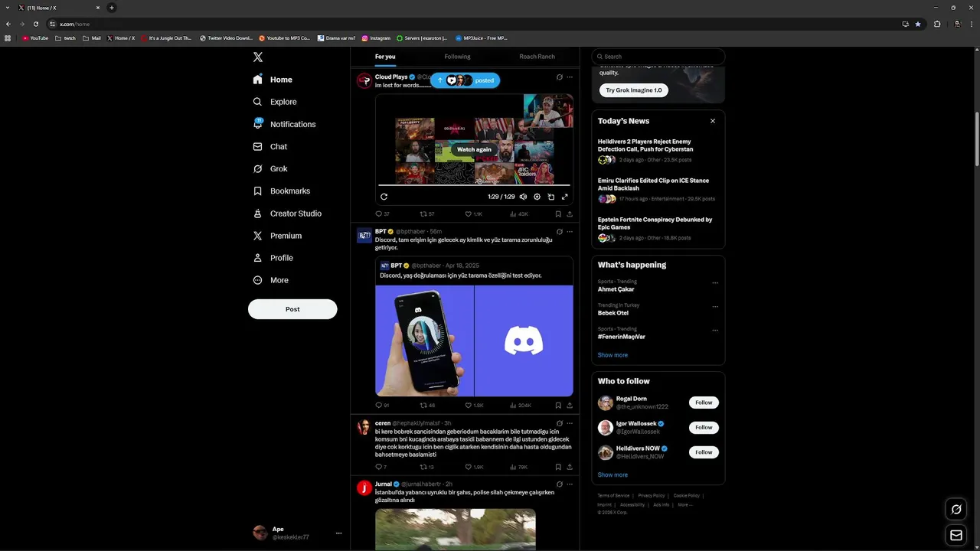Open the Explore page
The height and width of the screenshot is (551, 980).
pos(275,102)
